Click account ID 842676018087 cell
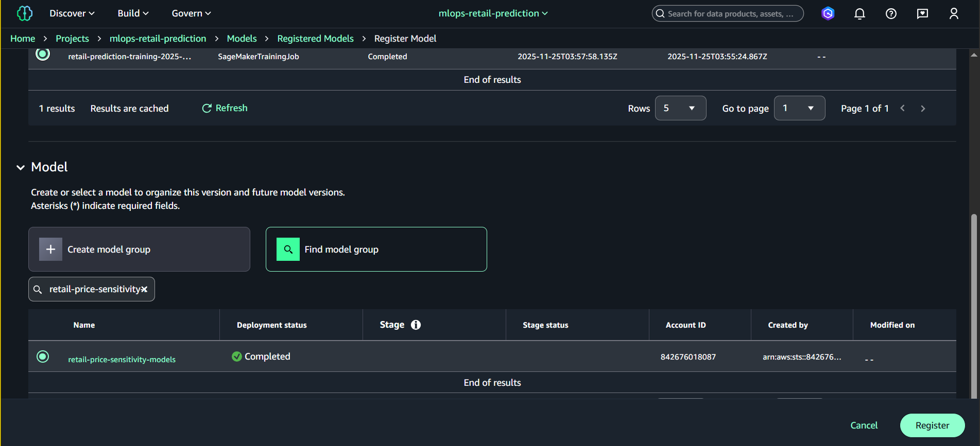This screenshot has height=446, width=980. click(688, 357)
